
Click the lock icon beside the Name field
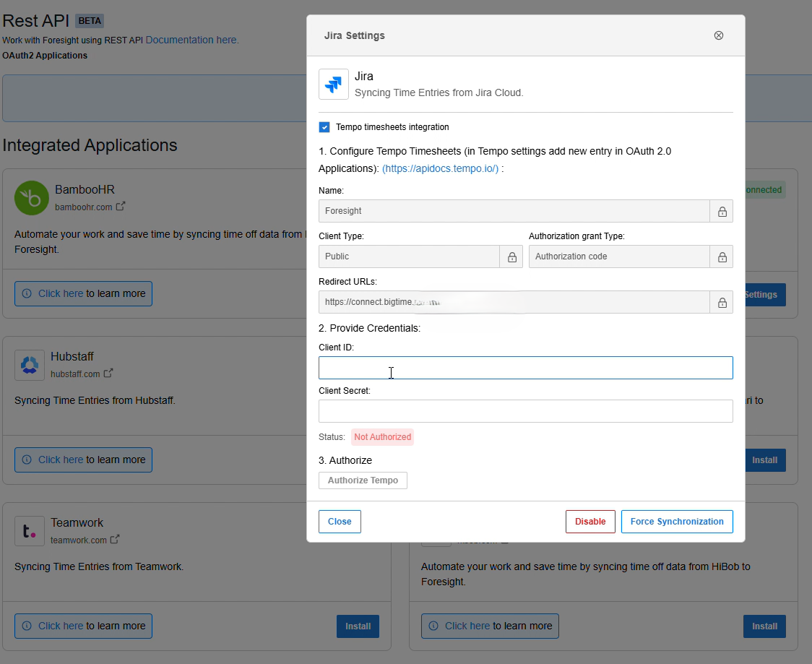722,211
